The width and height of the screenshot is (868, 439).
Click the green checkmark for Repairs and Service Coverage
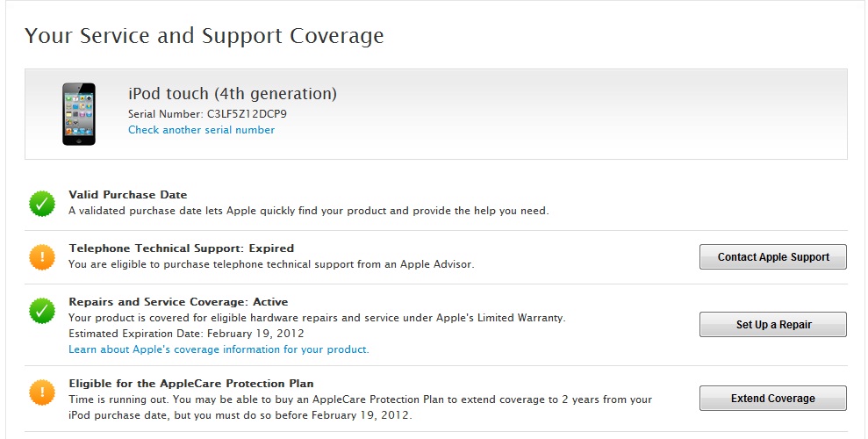tap(42, 310)
